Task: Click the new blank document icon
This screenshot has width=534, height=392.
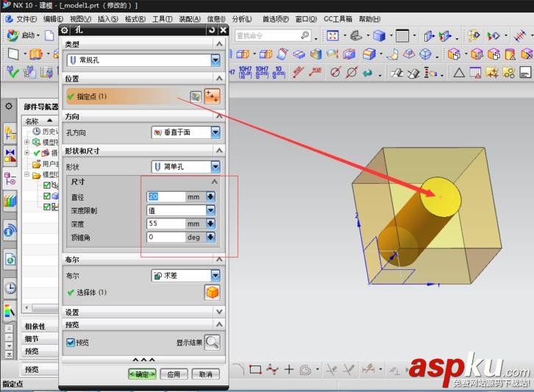Action: coord(49,35)
